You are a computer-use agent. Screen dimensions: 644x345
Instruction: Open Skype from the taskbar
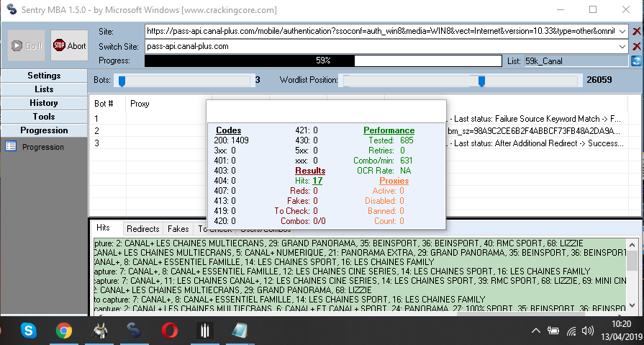[x=28, y=330]
